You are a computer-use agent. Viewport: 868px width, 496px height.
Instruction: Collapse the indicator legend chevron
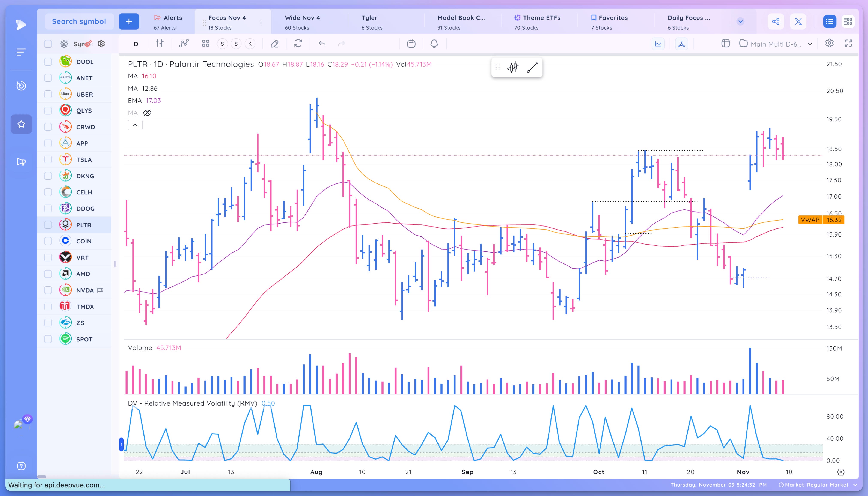[x=135, y=125]
